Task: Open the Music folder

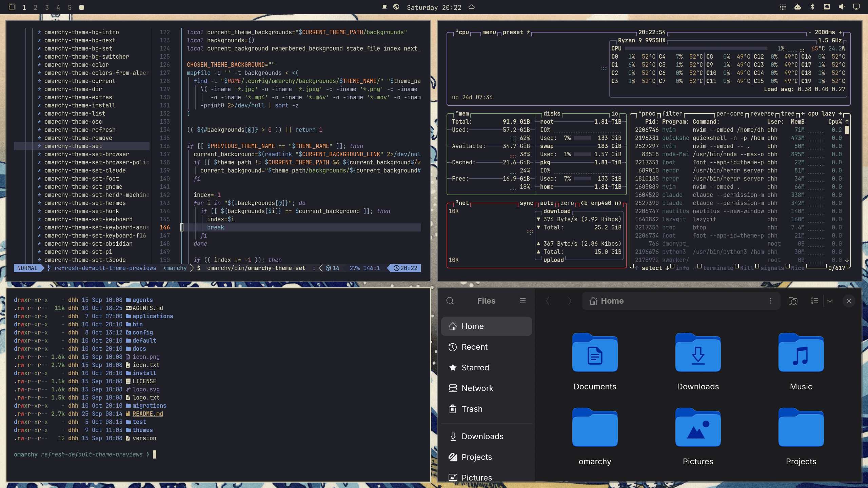Action: [x=801, y=352]
